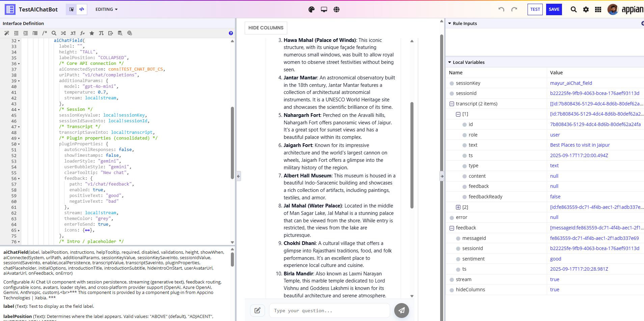
Task: Select the desktop monitor preview icon
Action: (x=324, y=9)
